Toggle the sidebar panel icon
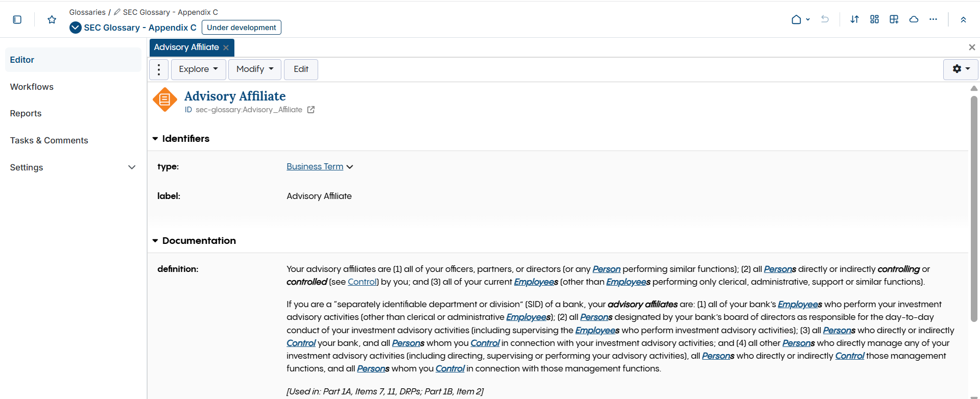This screenshot has width=980, height=399. [17, 19]
